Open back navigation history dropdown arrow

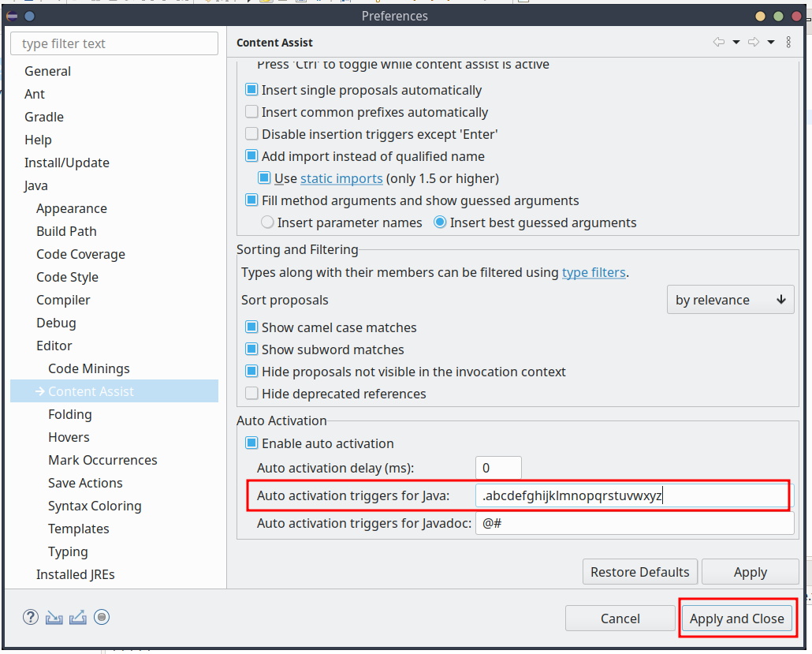(736, 43)
